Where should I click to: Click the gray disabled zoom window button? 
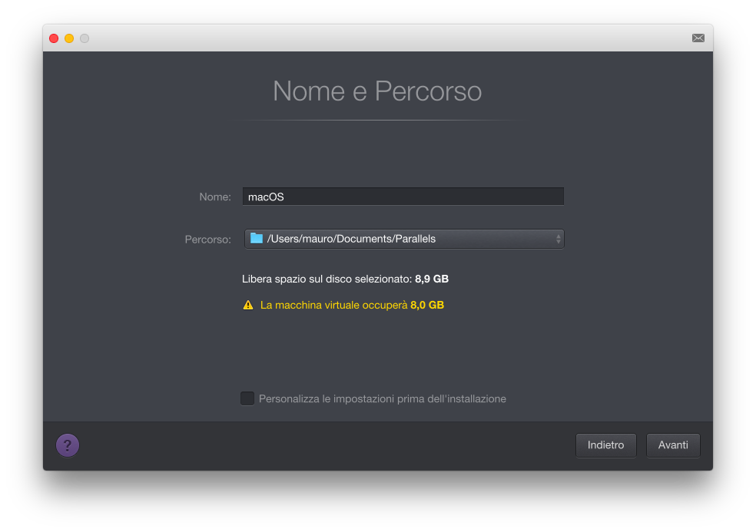(85, 38)
